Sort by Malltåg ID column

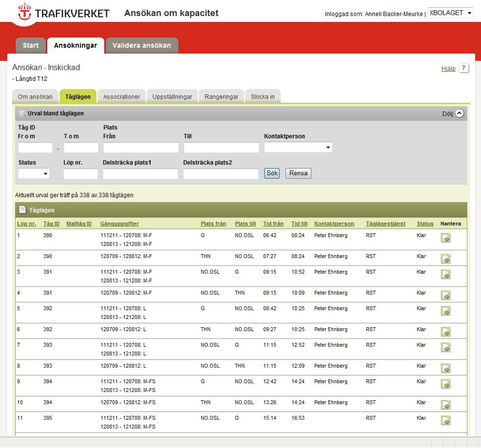pos(79,224)
